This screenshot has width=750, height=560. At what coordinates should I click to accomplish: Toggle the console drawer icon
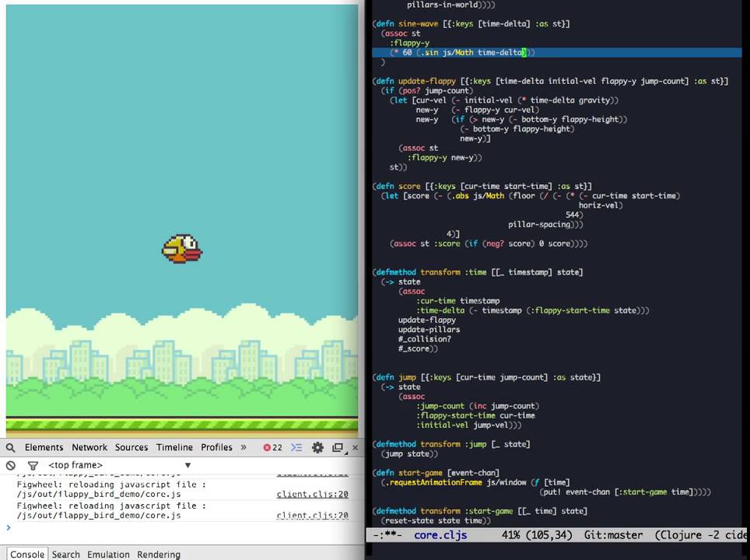[296, 448]
